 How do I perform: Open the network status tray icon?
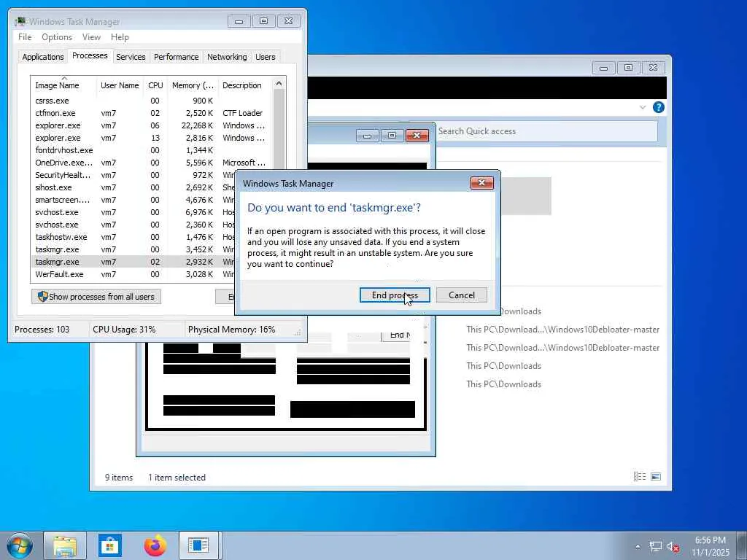[x=656, y=547]
